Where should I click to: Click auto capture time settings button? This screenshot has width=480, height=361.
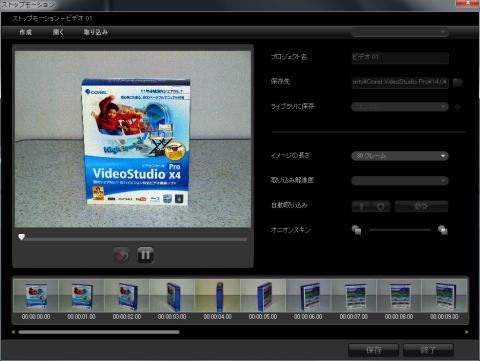click(x=421, y=206)
